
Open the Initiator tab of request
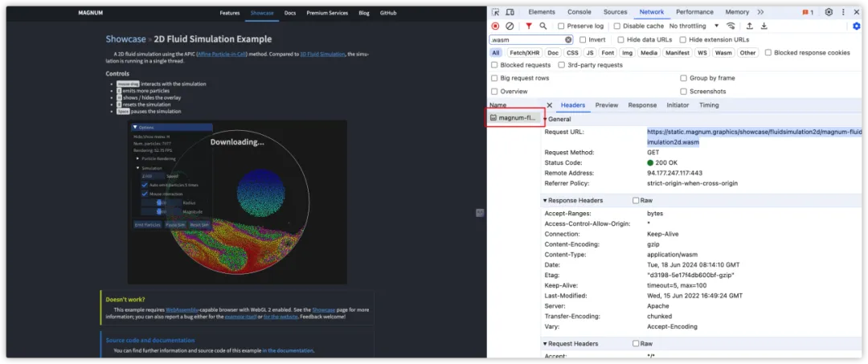(678, 105)
